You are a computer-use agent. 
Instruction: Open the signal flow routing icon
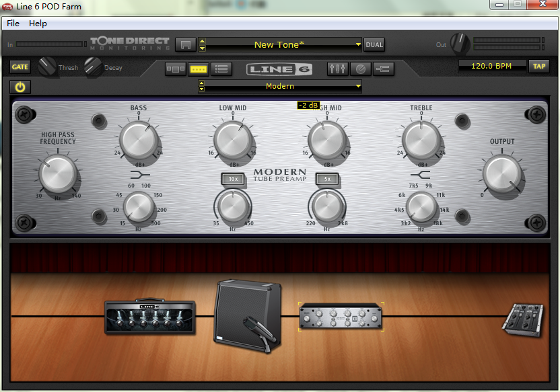tap(383, 69)
